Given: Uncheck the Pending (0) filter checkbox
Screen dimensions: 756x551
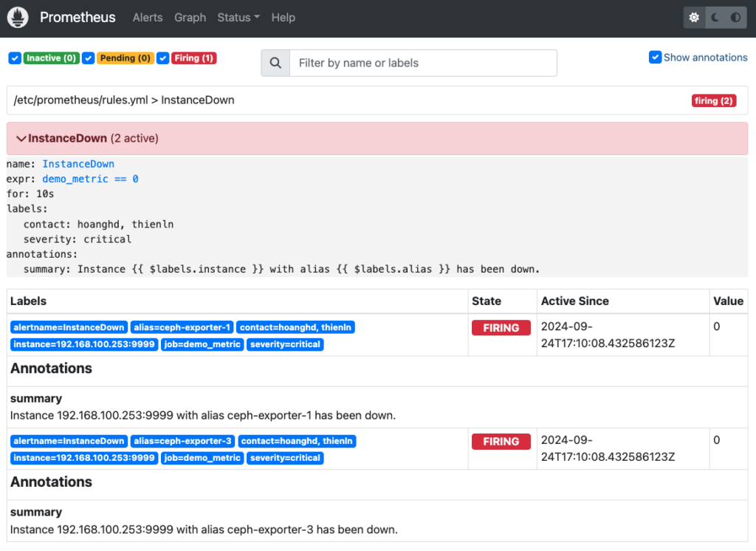Looking at the screenshot, I should (89, 58).
